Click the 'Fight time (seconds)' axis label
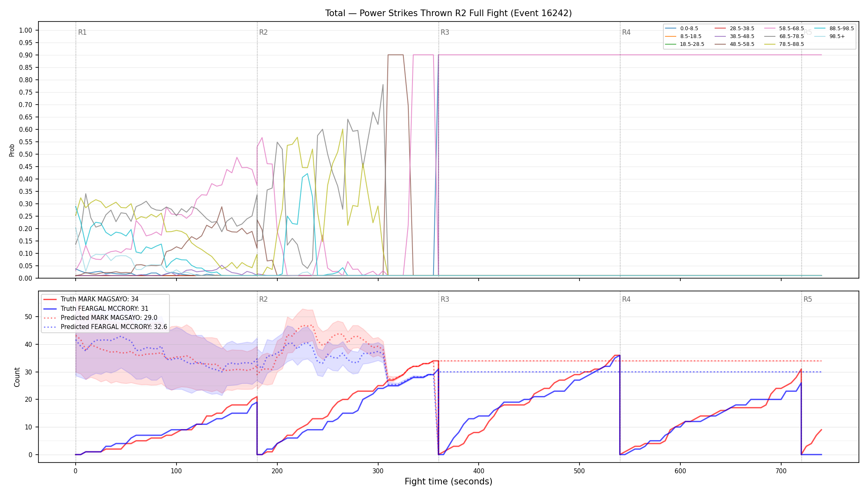Image resolution: width=868 pixels, height=496 pixels. (x=448, y=482)
